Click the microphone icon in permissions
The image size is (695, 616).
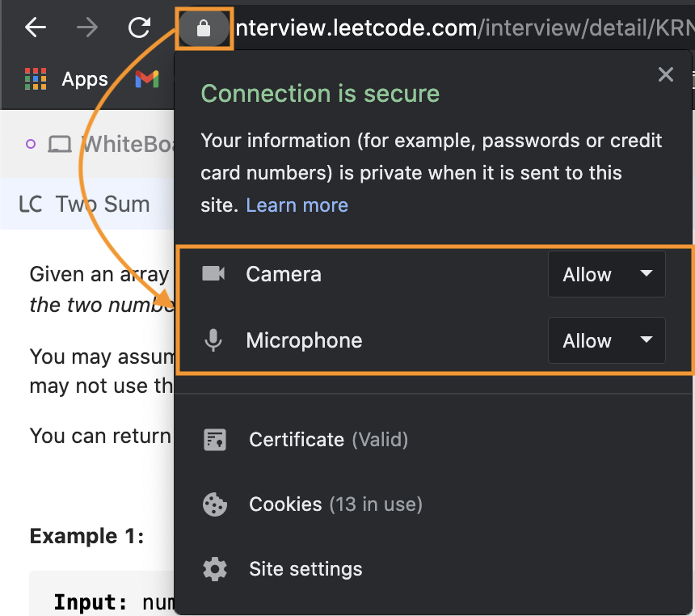point(213,340)
